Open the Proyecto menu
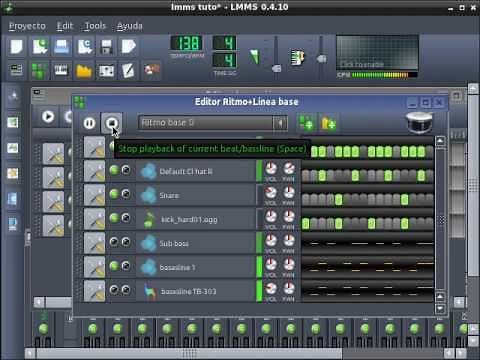This screenshot has height=360, width=480. (x=27, y=26)
